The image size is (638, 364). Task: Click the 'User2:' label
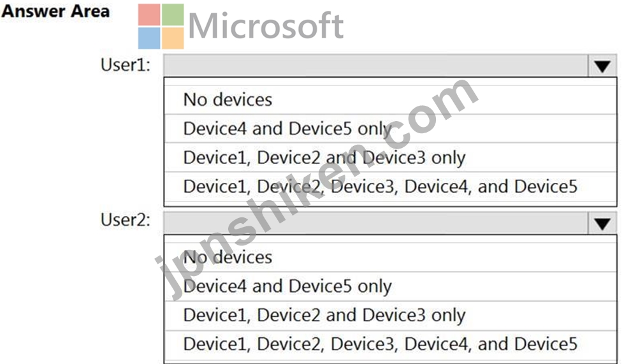126,220
